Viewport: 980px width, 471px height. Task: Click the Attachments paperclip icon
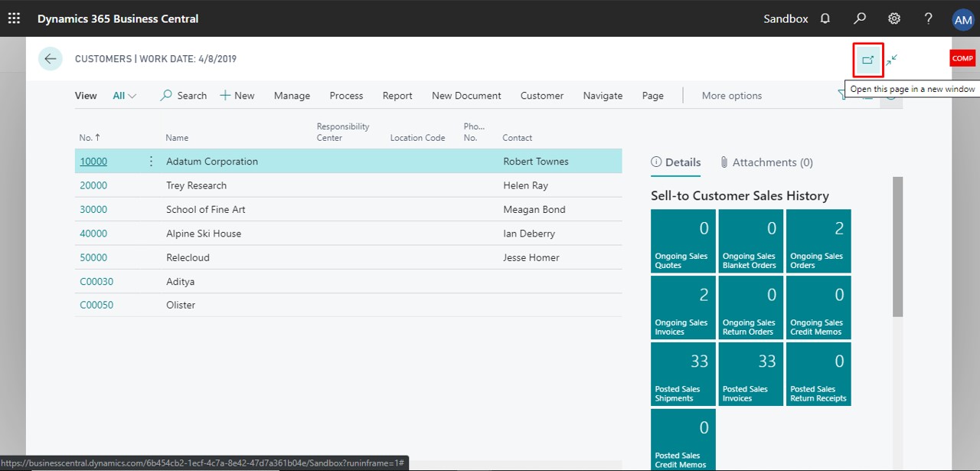724,162
